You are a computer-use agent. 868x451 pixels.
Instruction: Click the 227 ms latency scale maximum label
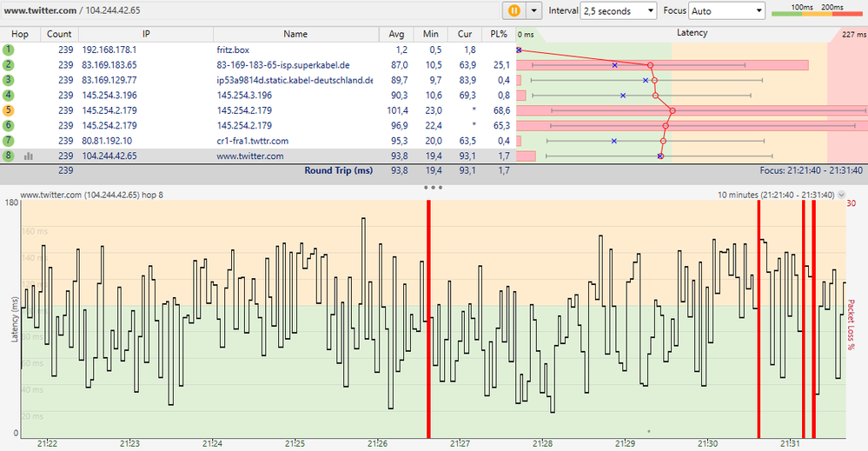(x=854, y=34)
